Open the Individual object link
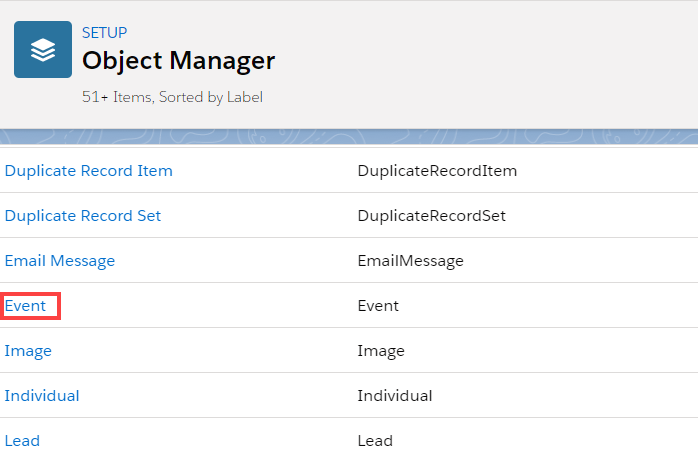698x462 pixels. (x=42, y=396)
